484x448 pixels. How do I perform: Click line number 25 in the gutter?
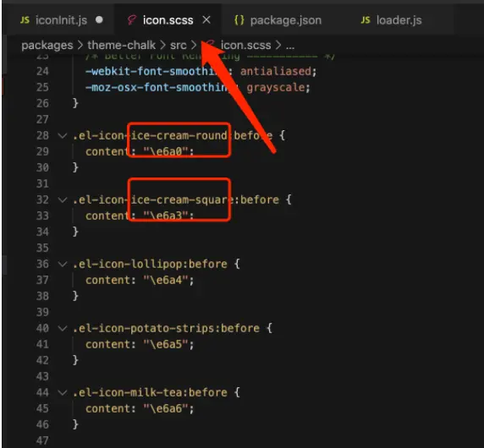coord(42,87)
